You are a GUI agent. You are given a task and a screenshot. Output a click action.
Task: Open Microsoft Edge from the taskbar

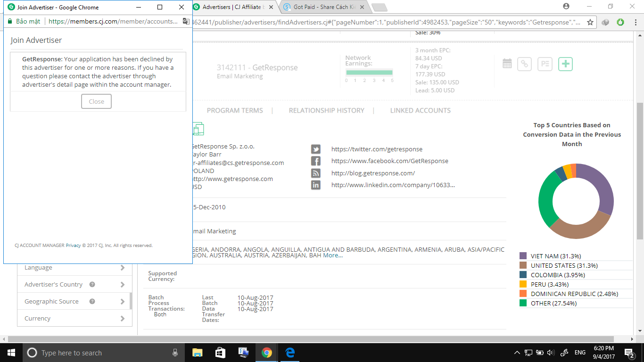290,353
